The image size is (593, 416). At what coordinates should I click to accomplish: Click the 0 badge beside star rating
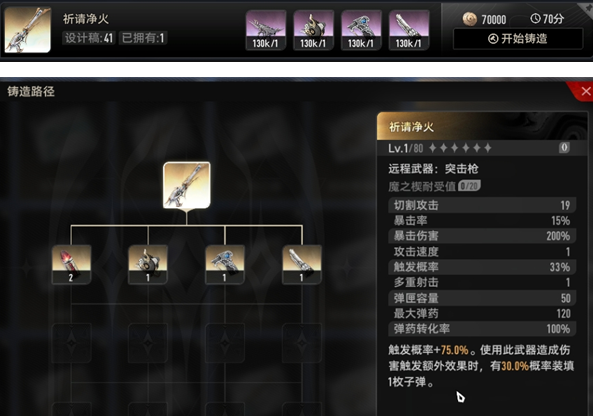point(564,147)
